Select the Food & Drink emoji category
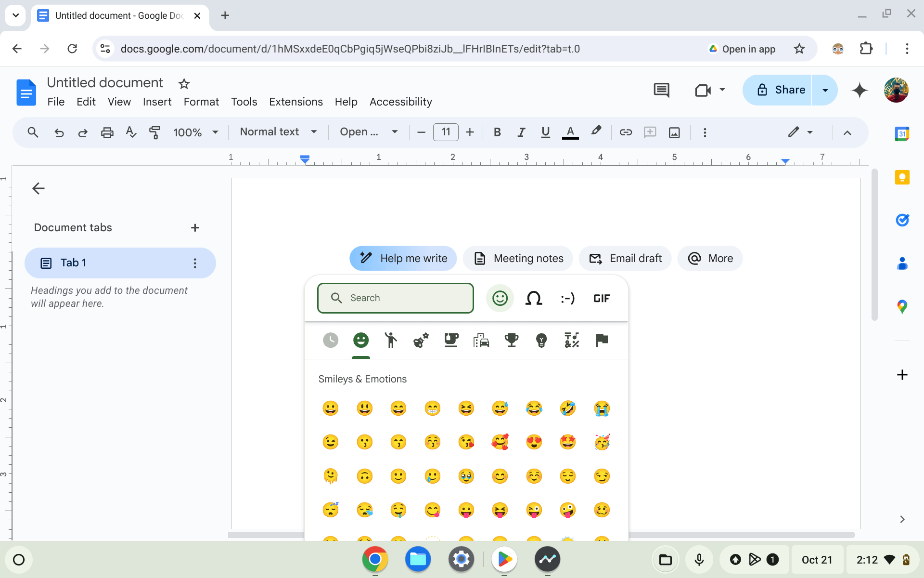Viewport: 924px width, 578px height. click(x=451, y=340)
